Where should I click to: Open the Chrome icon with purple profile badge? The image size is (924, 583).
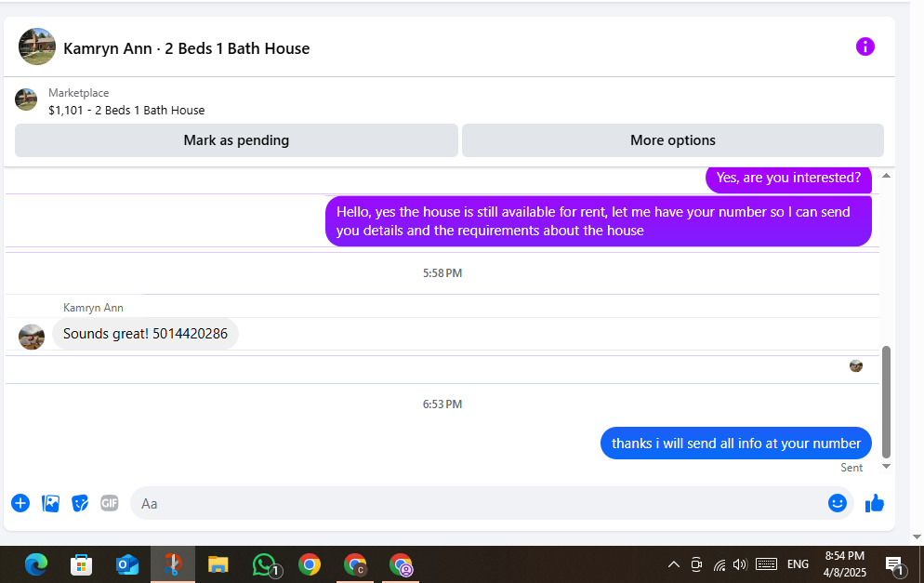(x=401, y=564)
